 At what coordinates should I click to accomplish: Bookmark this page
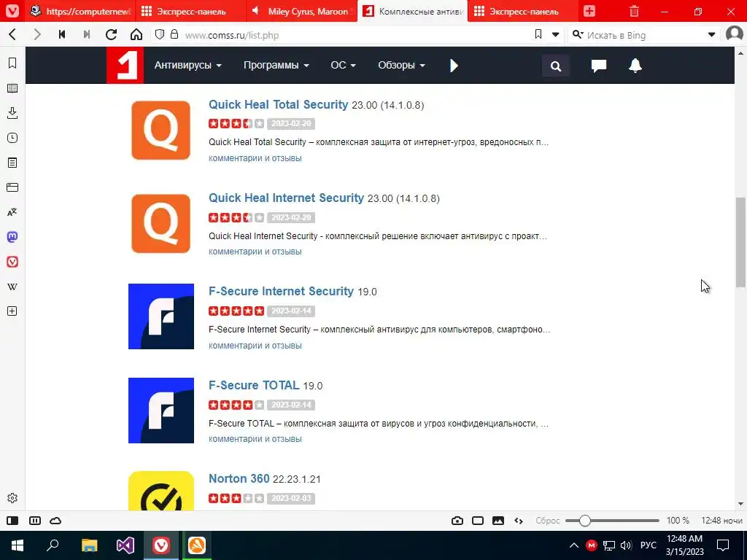tap(538, 34)
